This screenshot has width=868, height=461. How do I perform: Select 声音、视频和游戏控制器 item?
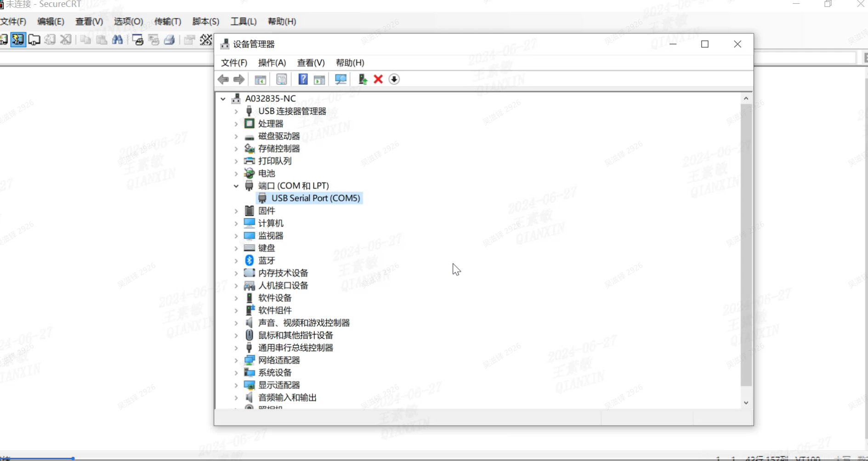[304, 323]
